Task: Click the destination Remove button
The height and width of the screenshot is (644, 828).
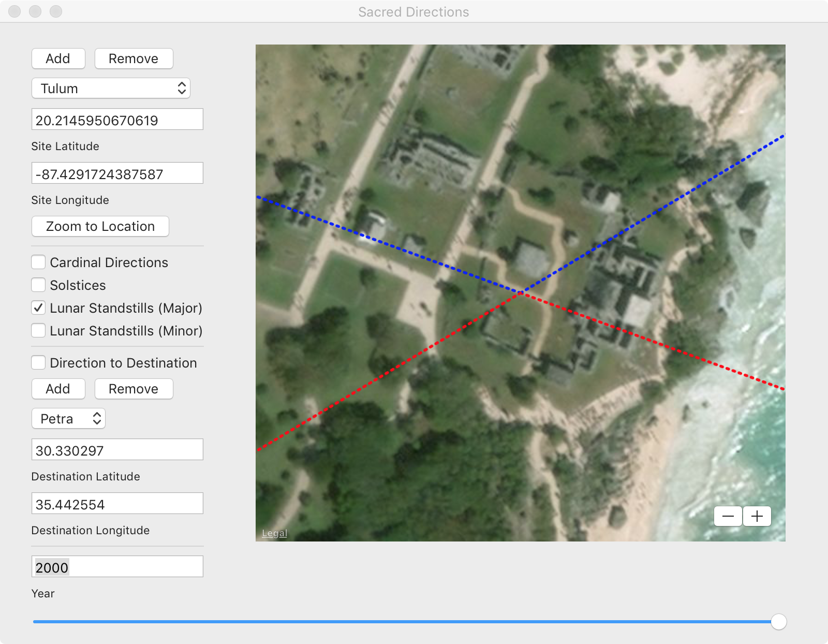Action: click(x=134, y=389)
